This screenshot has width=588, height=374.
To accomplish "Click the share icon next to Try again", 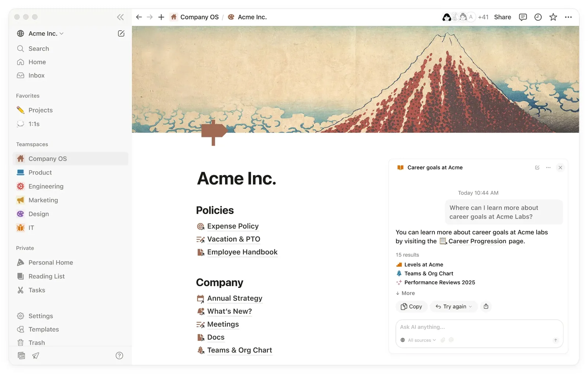I will (486, 306).
